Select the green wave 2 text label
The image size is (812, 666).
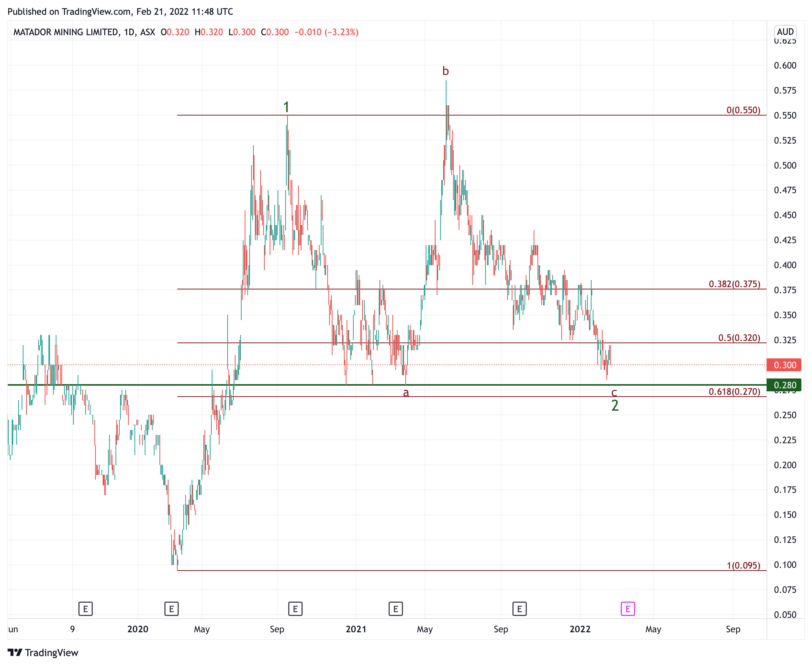click(x=614, y=405)
